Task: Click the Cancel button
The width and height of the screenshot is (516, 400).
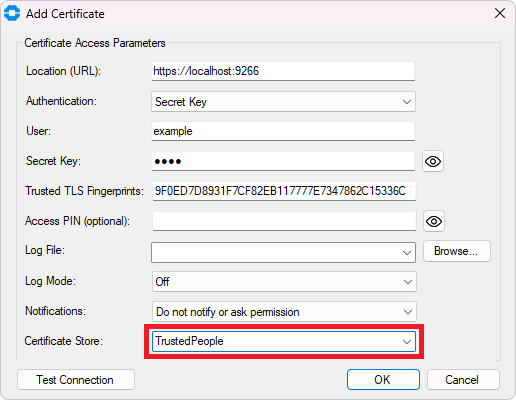Action: pos(463,380)
